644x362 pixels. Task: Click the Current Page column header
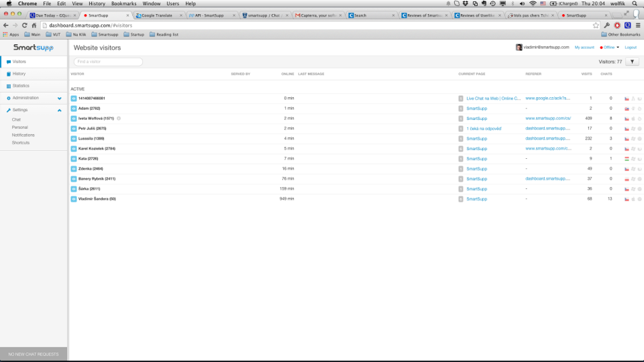(472, 74)
